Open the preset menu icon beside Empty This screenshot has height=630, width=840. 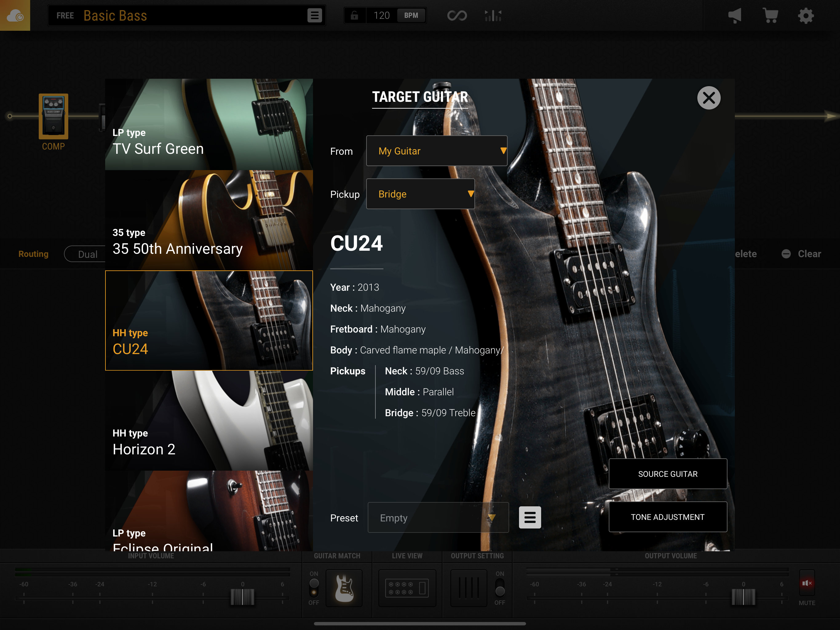pos(530,517)
